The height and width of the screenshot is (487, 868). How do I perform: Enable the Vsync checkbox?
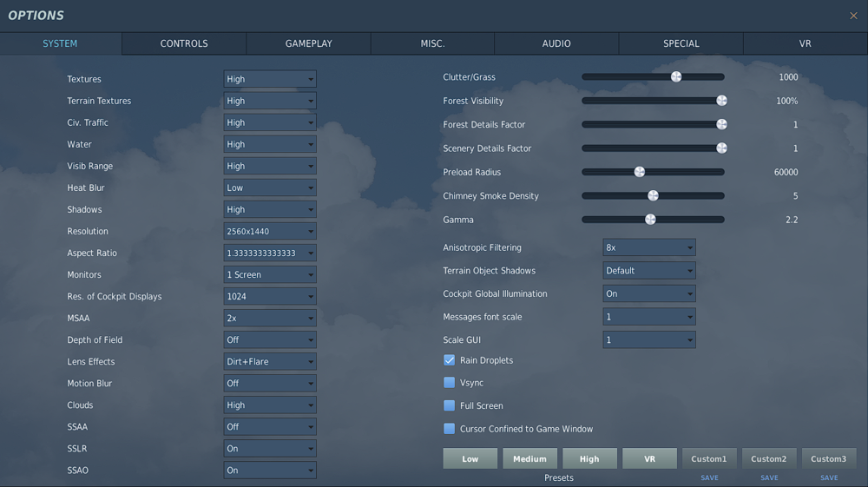pos(449,383)
